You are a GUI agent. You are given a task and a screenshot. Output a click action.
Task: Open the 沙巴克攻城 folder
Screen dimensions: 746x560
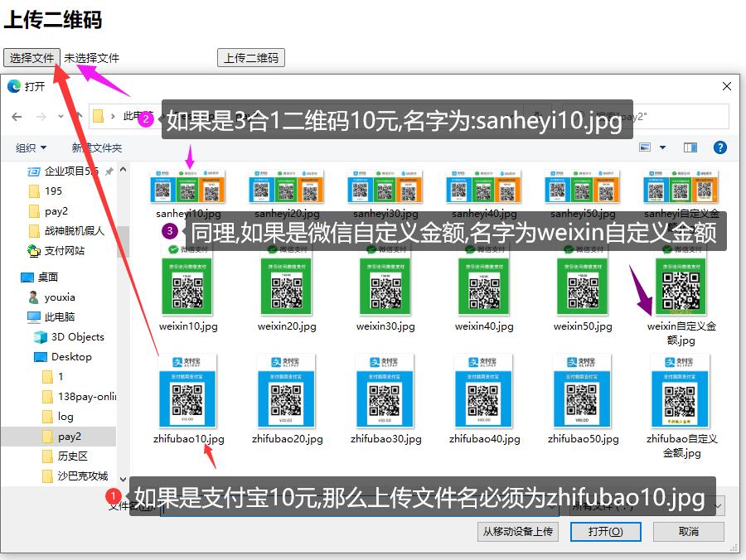pyautogui.click(x=75, y=476)
